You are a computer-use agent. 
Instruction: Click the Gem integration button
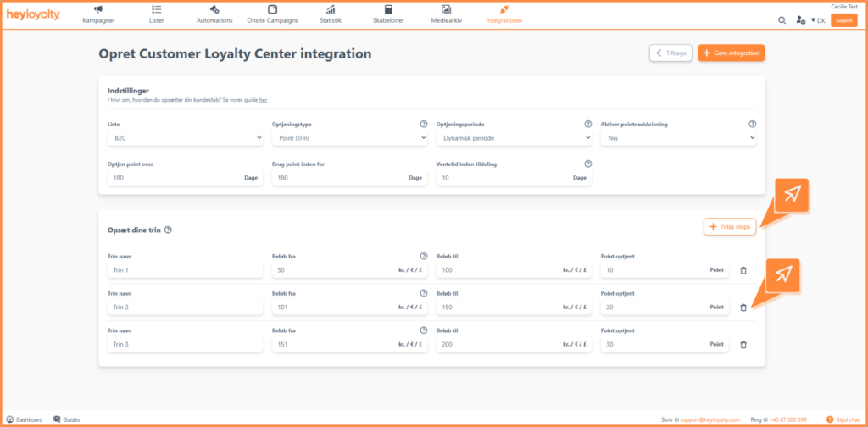coord(732,53)
